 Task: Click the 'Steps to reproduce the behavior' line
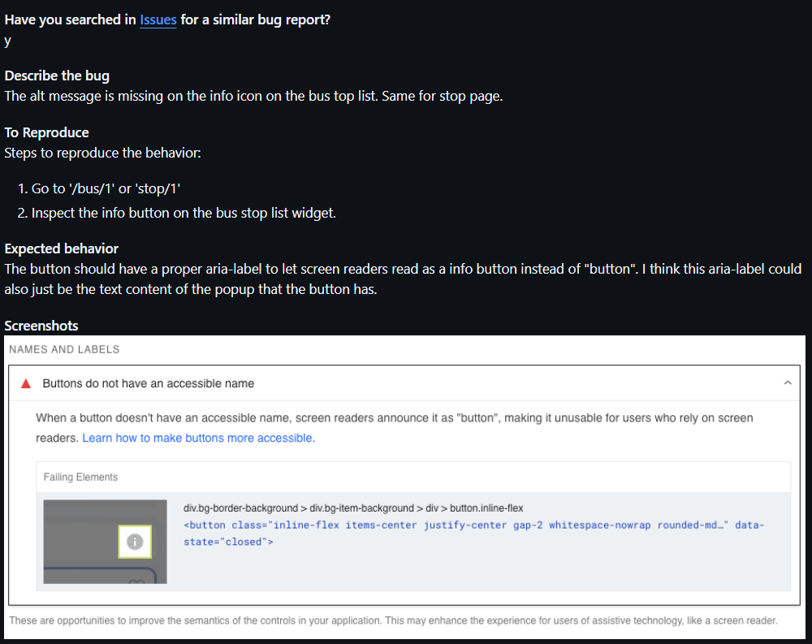coord(102,152)
